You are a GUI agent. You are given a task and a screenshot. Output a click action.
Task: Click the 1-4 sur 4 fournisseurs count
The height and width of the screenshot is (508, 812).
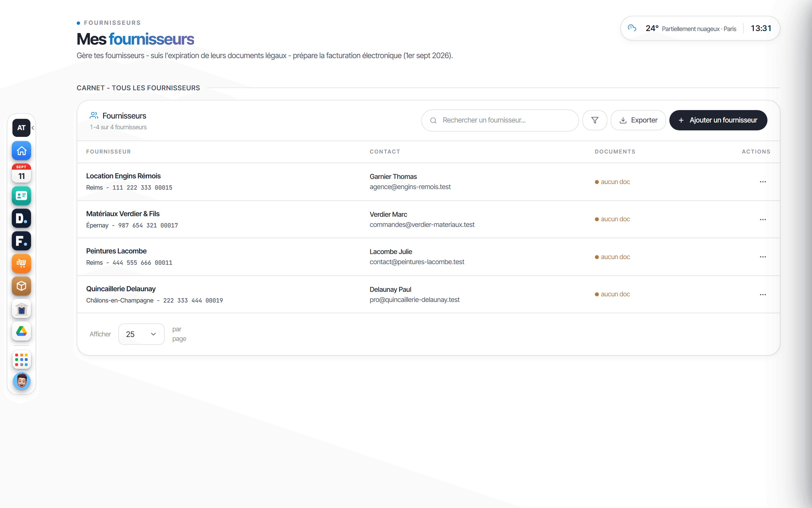pos(118,127)
